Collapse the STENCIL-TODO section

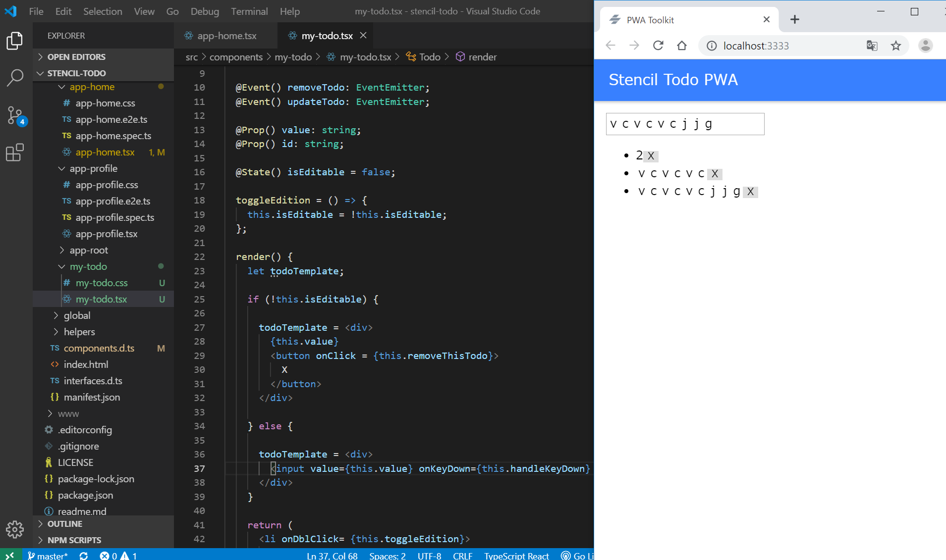pyautogui.click(x=103, y=73)
